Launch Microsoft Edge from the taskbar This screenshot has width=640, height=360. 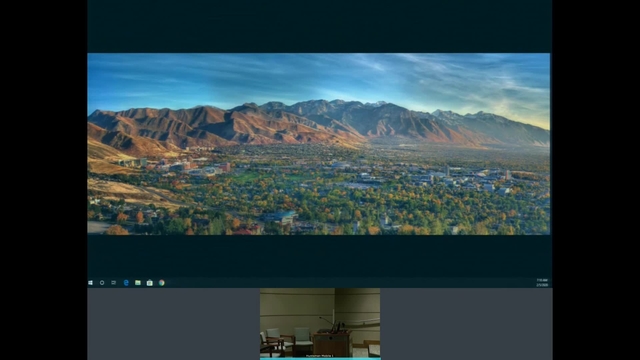point(126,282)
